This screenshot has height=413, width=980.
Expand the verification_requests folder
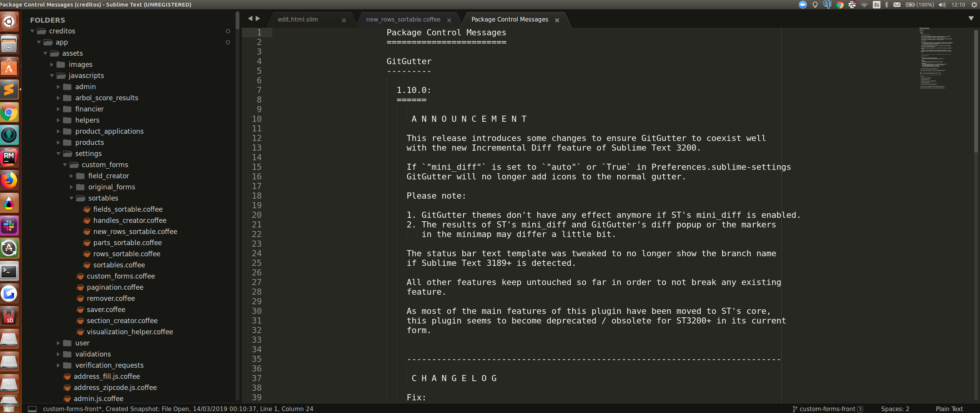[x=58, y=365]
